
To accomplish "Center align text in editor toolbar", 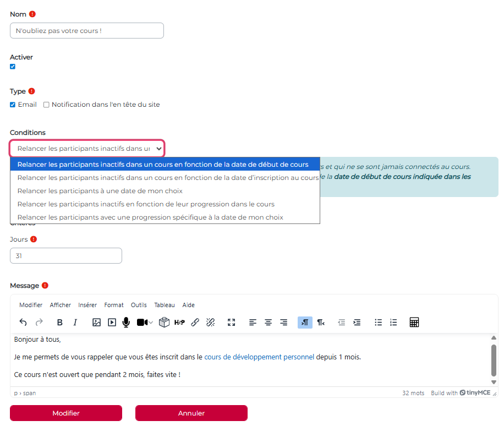I will click(268, 323).
